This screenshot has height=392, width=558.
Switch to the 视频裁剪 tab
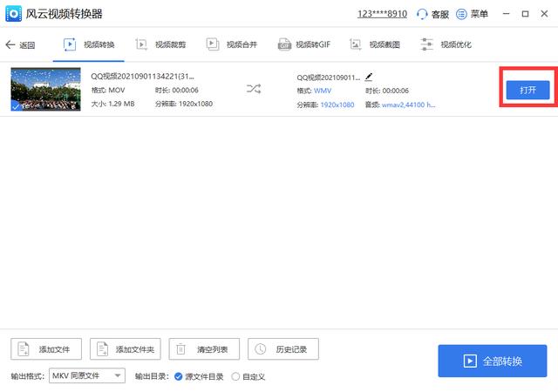click(x=160, y=44)
